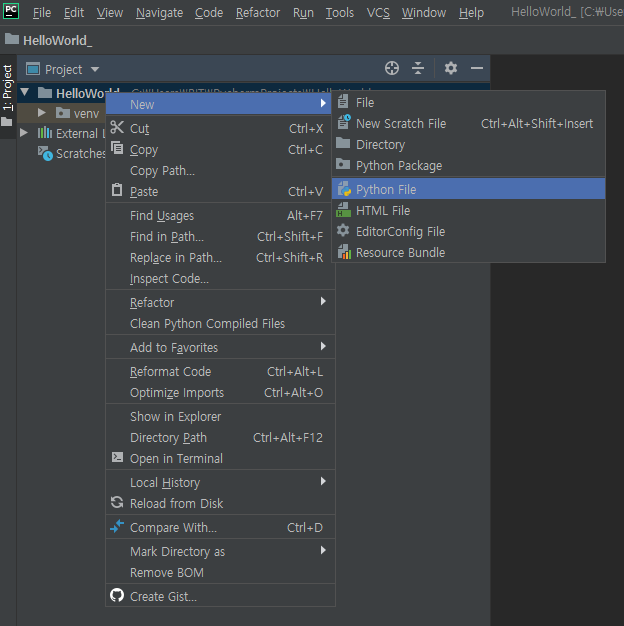Viewport: 624px width, 626px height.
Task: Open the View menu
Action: pyautogui.click(x=110, y=13)
